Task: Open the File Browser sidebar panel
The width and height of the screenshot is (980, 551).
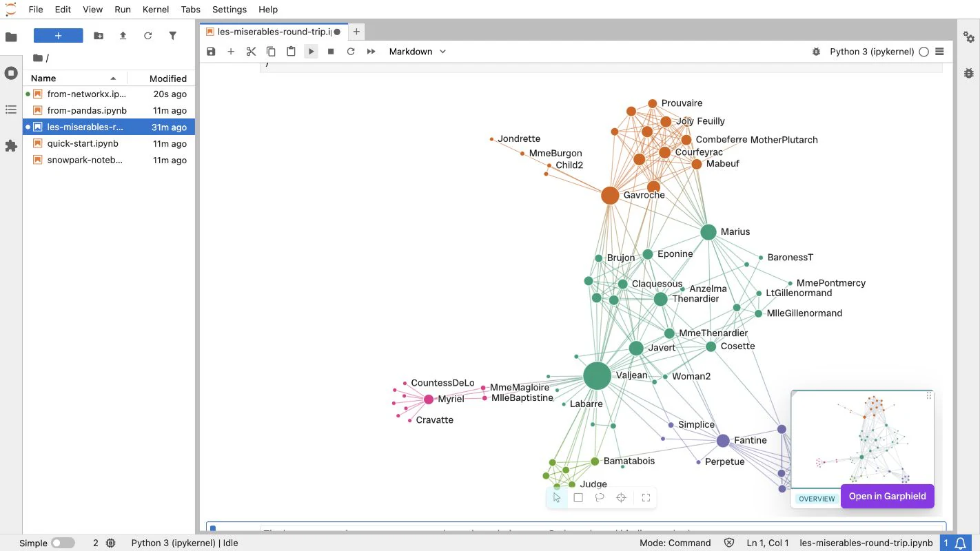Action: [x=11, y=37]
